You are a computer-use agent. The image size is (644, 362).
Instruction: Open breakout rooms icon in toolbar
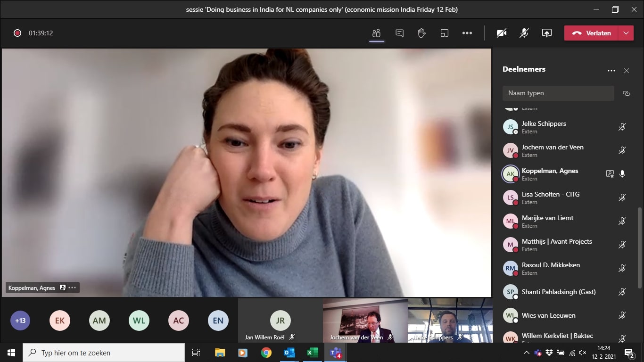click(444, 33)
